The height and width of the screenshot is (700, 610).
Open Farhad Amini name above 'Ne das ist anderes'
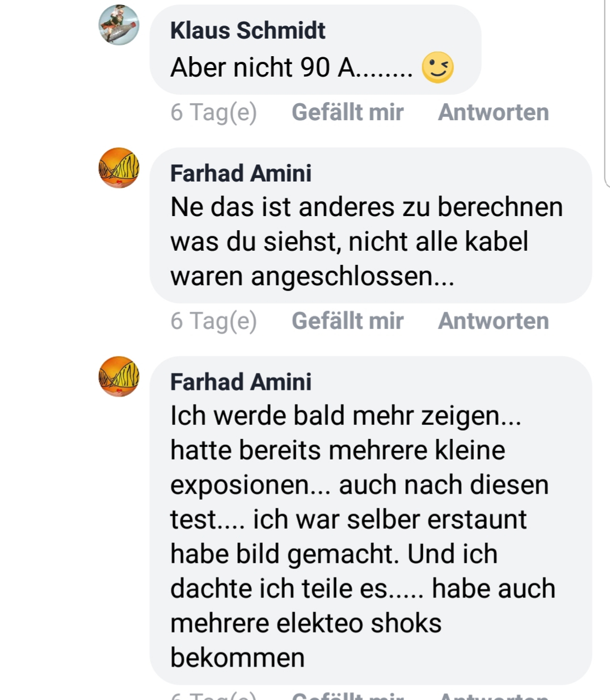tap(241, 174)
